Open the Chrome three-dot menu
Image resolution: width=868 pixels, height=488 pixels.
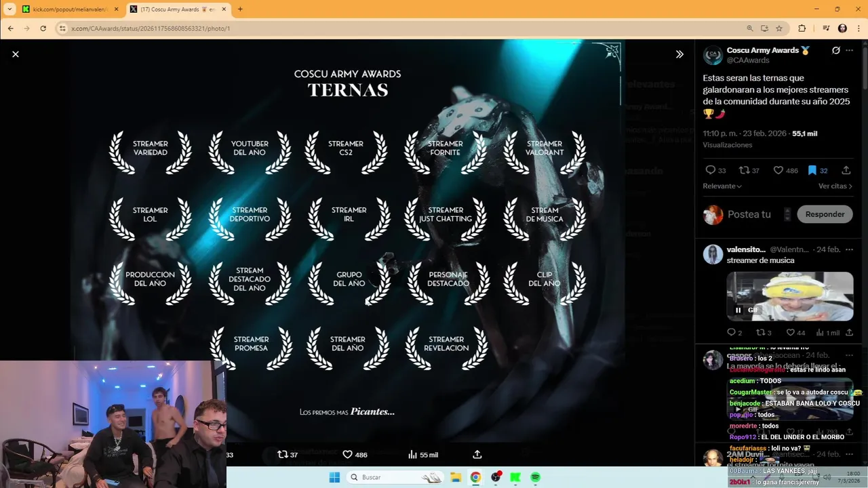[x=858, y=28]
